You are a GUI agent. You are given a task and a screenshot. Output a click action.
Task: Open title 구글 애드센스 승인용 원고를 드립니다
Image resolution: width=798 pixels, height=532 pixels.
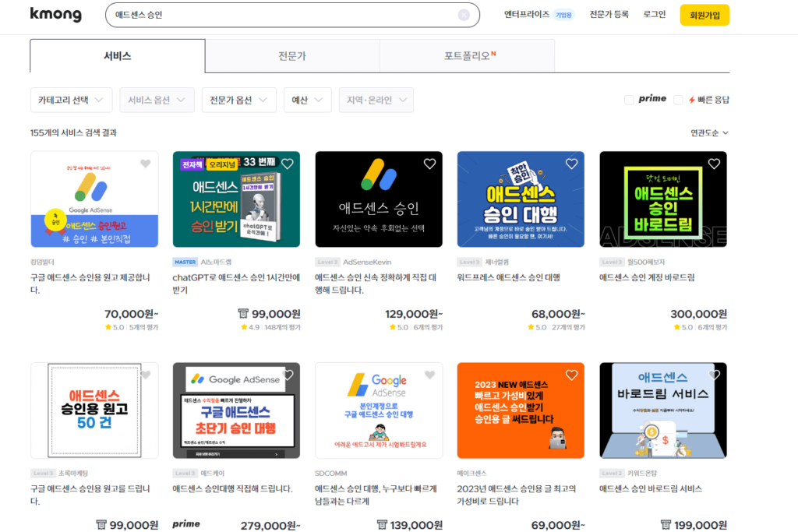pos(90,495)
